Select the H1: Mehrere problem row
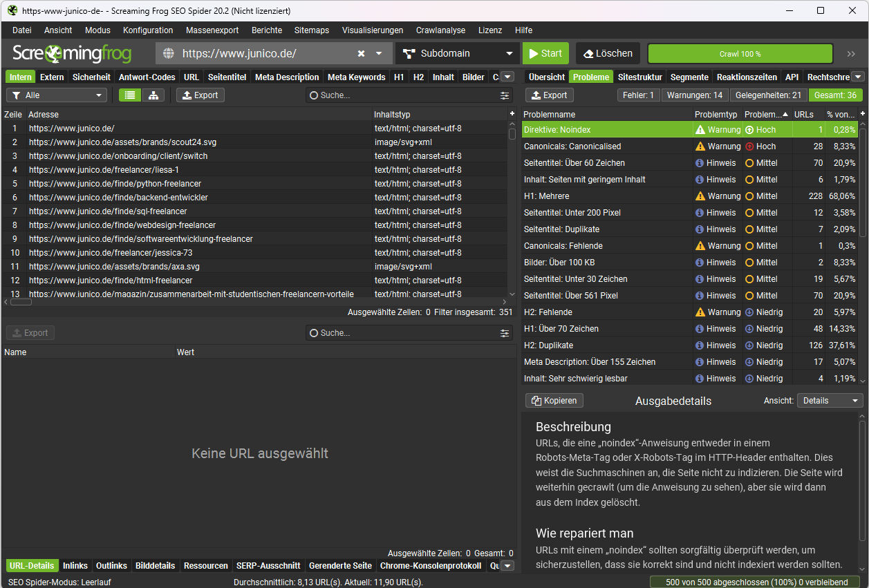869x588 pixels. coord(690,196)
